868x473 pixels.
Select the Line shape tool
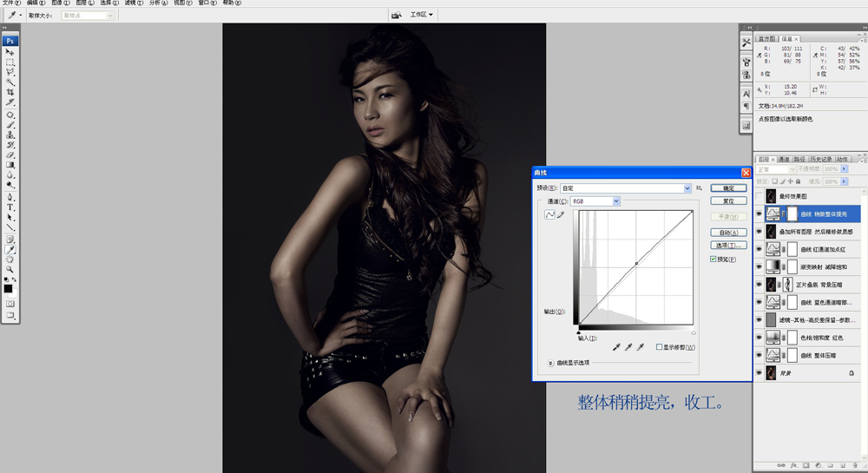coord(10,227)
